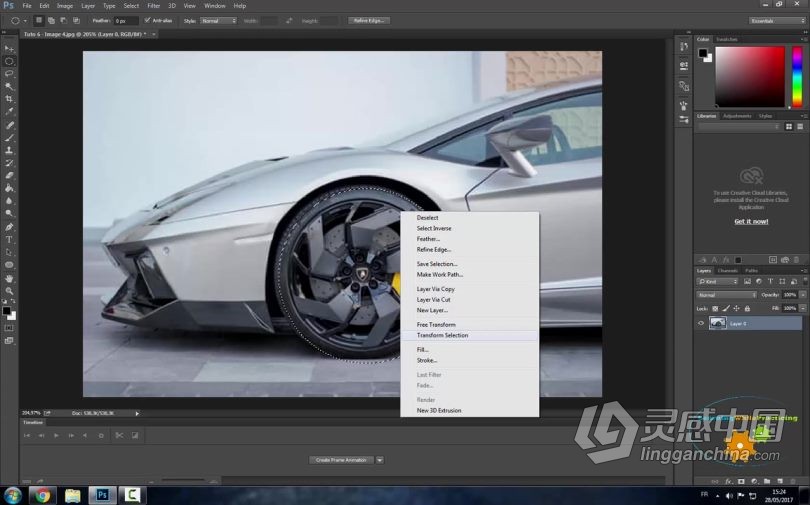Switch to the Swatches tab
Viewport: 810px width, 505px height.
point(726,39)
